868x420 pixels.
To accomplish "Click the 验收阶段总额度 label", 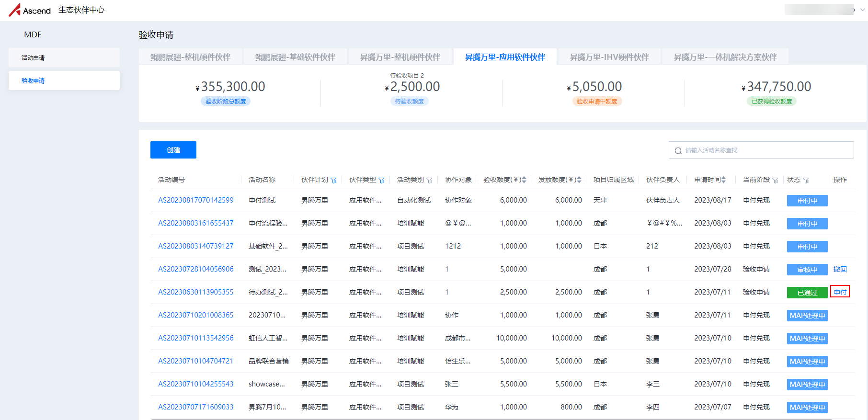I will coord(226,102).
